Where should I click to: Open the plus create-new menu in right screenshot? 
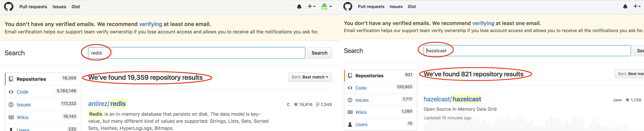click(x=637, y=6)
